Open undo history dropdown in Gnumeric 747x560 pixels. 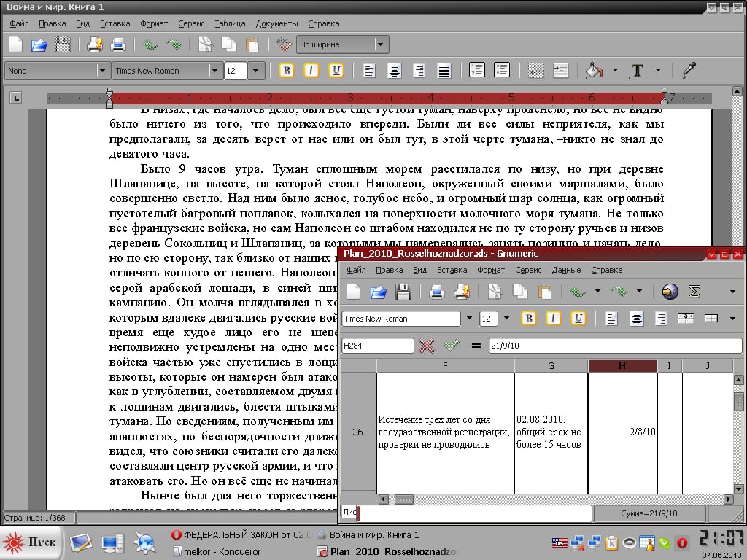[597, 291]
